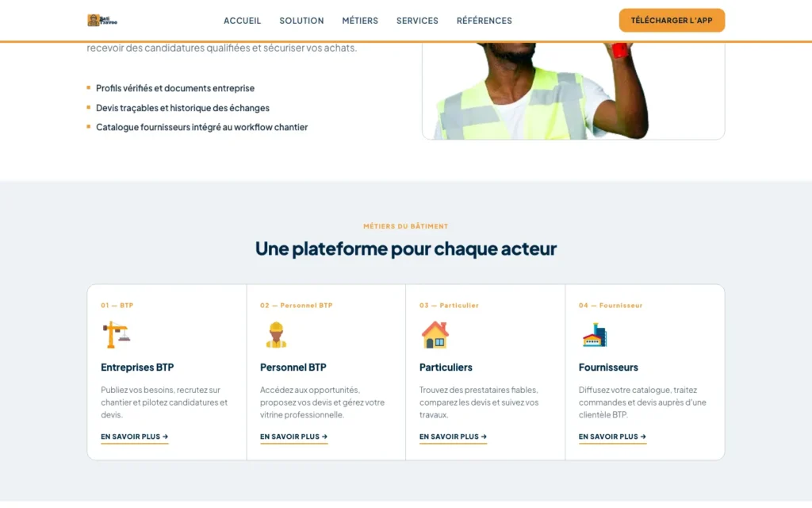Select MÉTIERS in the navigation bar

(360, 21)
